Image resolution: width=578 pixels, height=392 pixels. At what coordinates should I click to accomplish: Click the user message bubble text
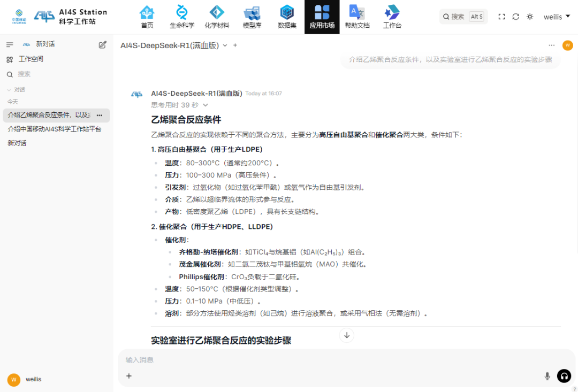click(x=451, y=60)
